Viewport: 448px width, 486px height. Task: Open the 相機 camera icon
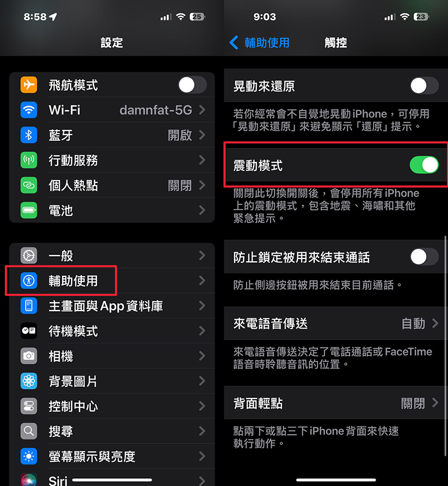pos(29,356)
